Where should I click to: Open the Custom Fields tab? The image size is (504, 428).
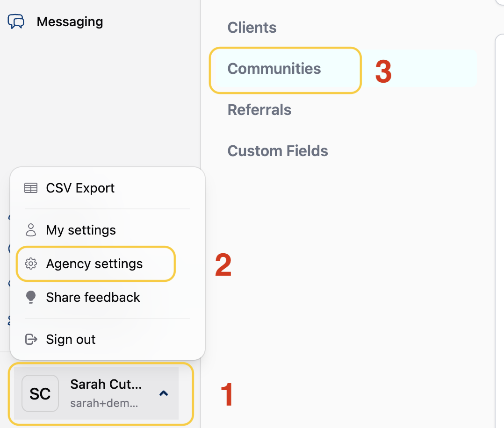pos(278,151)
